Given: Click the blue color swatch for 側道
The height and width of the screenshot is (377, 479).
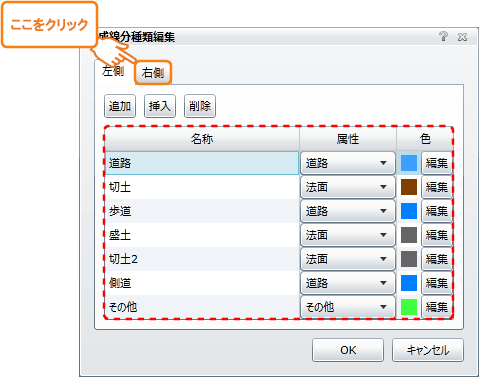Looking at the screenshot, I should [x=409, y=283].
